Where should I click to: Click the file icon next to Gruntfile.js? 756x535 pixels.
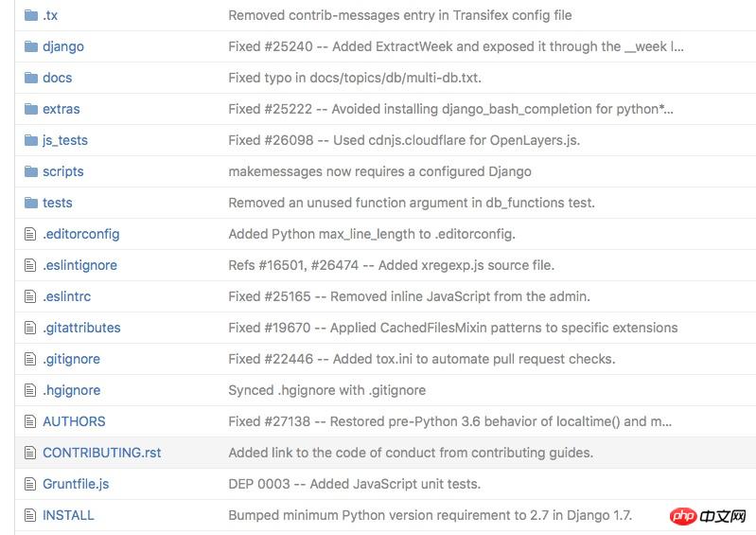tap(29, 484)
